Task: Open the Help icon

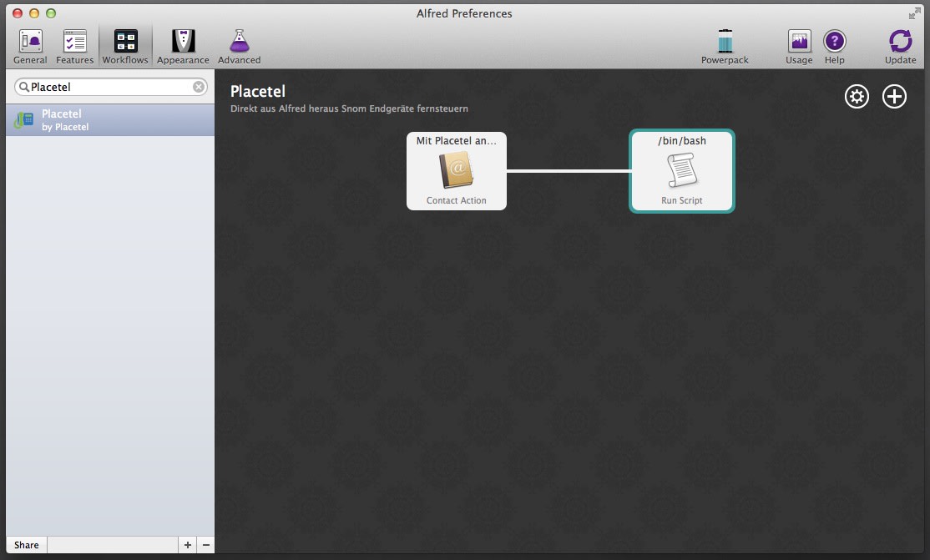Action: (835, 46)
